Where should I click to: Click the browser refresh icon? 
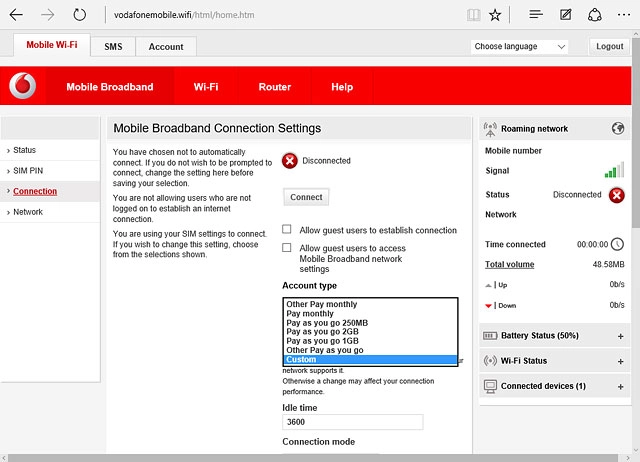click(80, 15)
